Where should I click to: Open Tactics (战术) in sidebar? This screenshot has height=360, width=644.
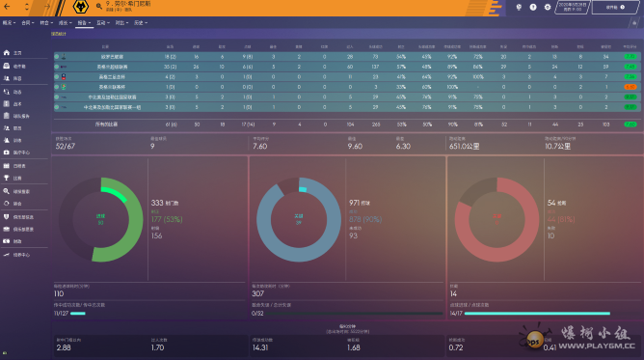click(13, 104)
